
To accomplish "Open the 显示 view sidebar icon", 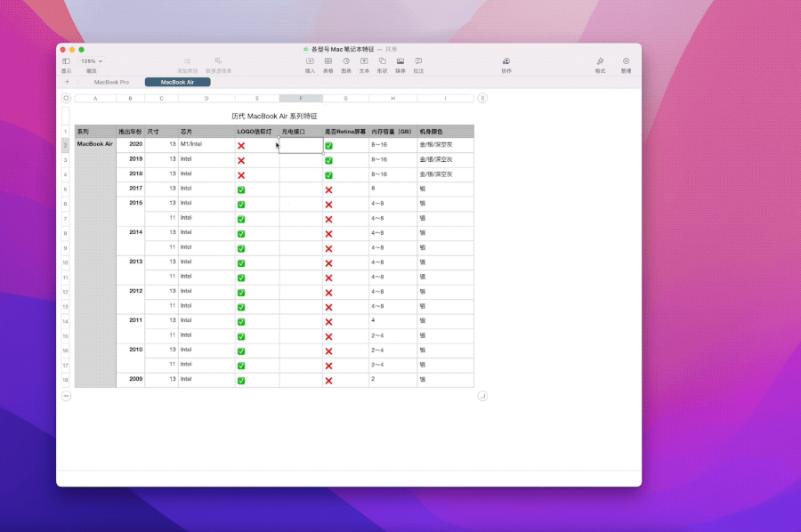I will [67, 61].
